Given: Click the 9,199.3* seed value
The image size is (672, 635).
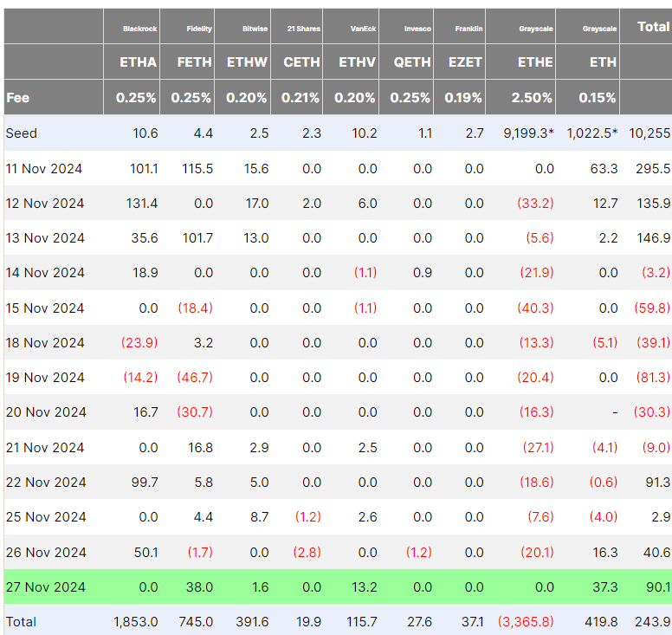Looking at the screenshot, I should pos(529,133).
